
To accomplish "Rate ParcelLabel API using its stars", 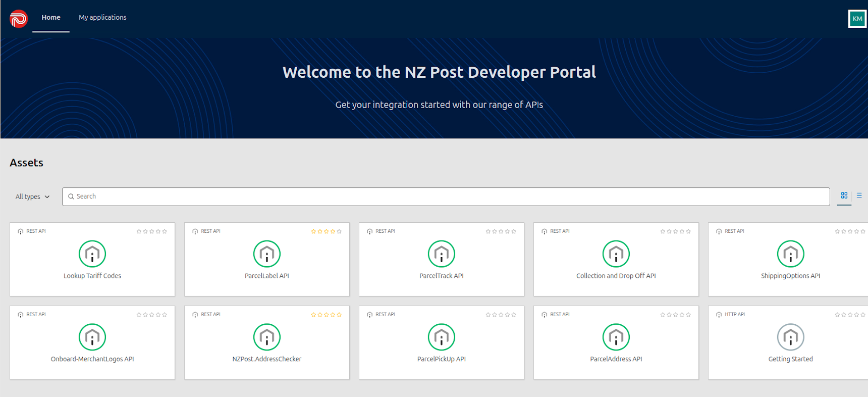I will (x=326, y=231).
